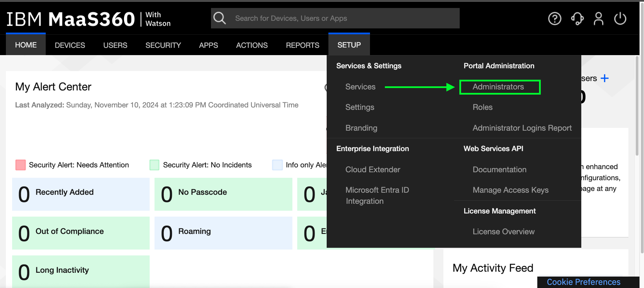Open the HOME tab

point(26,45)
